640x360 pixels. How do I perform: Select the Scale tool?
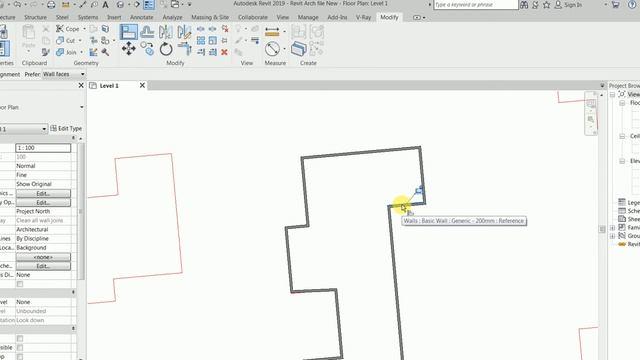pyautogui.click(x=213, y=40)
